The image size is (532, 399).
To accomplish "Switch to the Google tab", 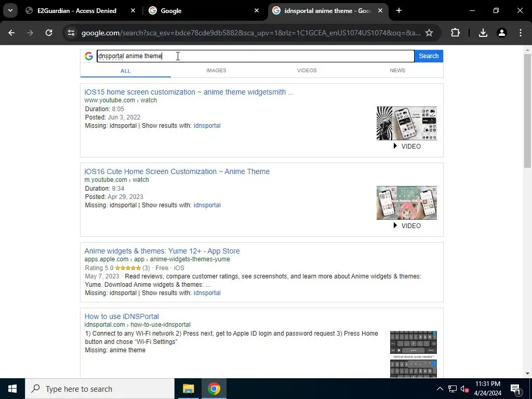I will [x=200, y=10].
